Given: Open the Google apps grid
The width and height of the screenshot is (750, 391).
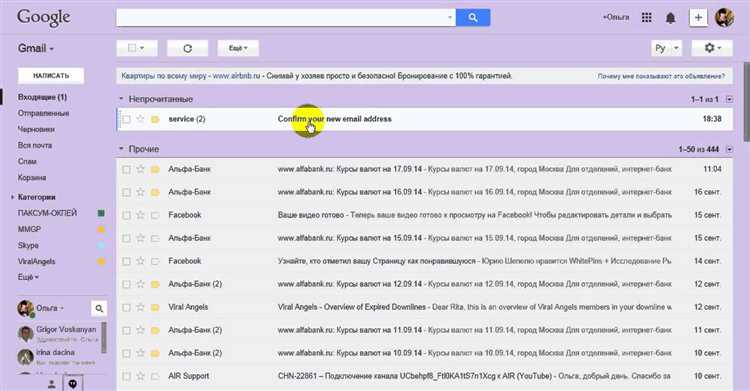Looking at the screenshot, I should (x=647, y=18).
